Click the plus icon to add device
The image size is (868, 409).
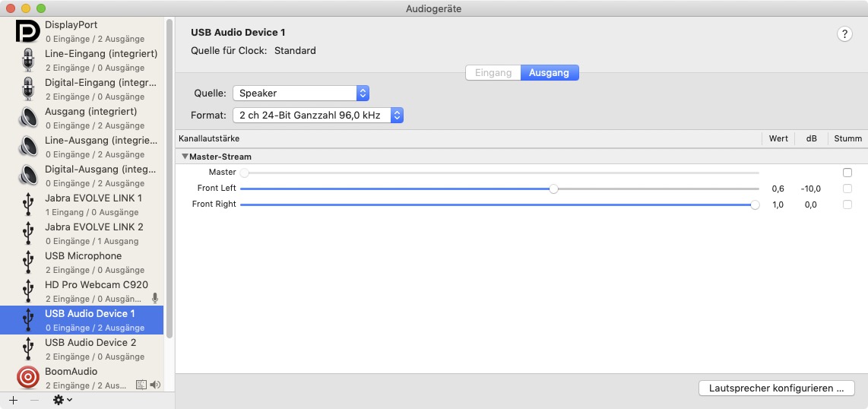[13, 400]
